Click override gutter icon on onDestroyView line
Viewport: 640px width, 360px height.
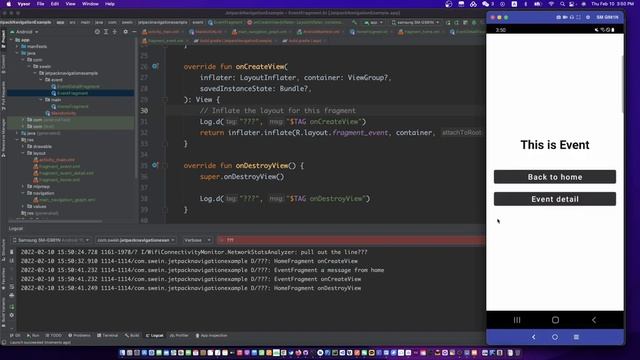pos(155,165)
